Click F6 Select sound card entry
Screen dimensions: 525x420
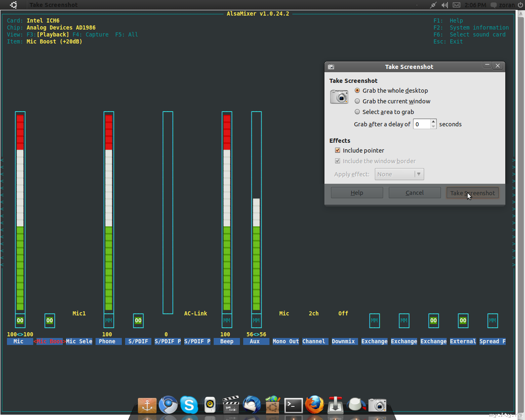tap(470, 34)
